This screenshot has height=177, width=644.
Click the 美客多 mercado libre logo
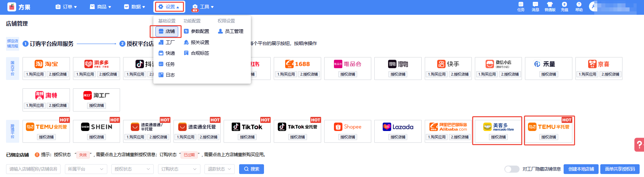coord(498,127)
